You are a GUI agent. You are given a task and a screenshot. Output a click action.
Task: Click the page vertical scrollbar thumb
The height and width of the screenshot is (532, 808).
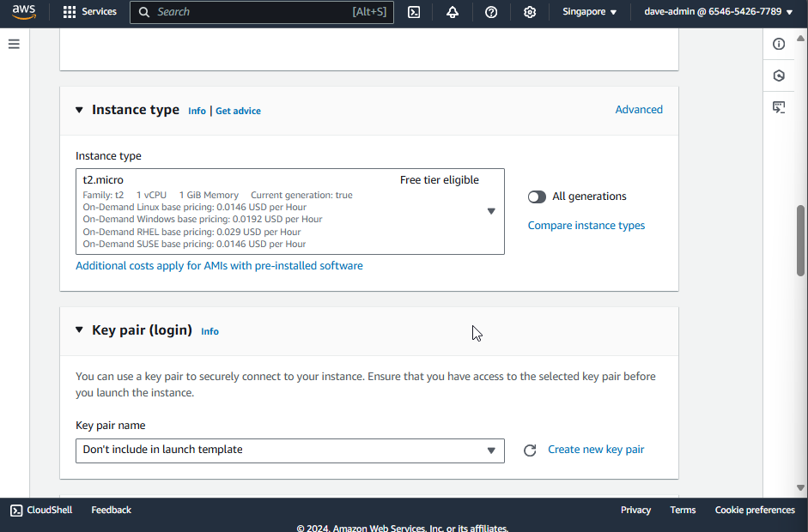801,240
